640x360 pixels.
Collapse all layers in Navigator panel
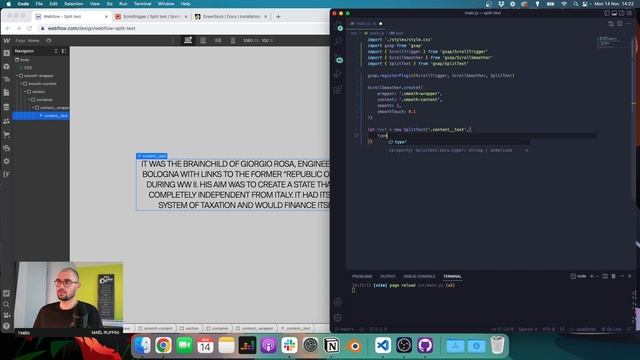pos(56,51)
